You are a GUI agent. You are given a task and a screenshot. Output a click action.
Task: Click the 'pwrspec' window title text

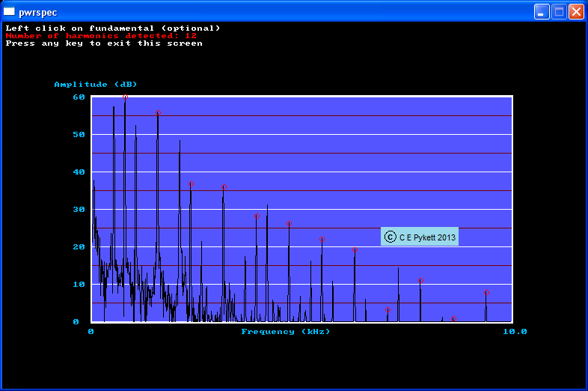pyautogui.click(x=38, y=13)
